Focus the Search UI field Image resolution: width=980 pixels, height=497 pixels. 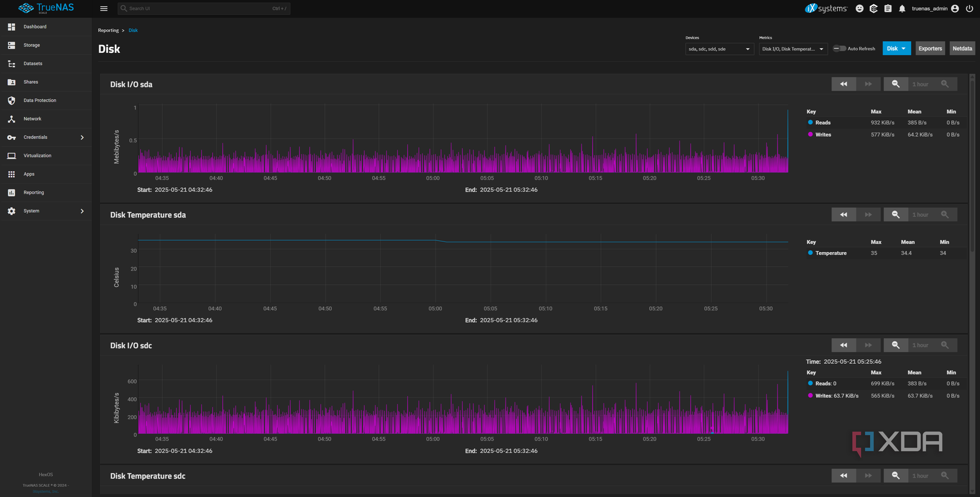204,8
